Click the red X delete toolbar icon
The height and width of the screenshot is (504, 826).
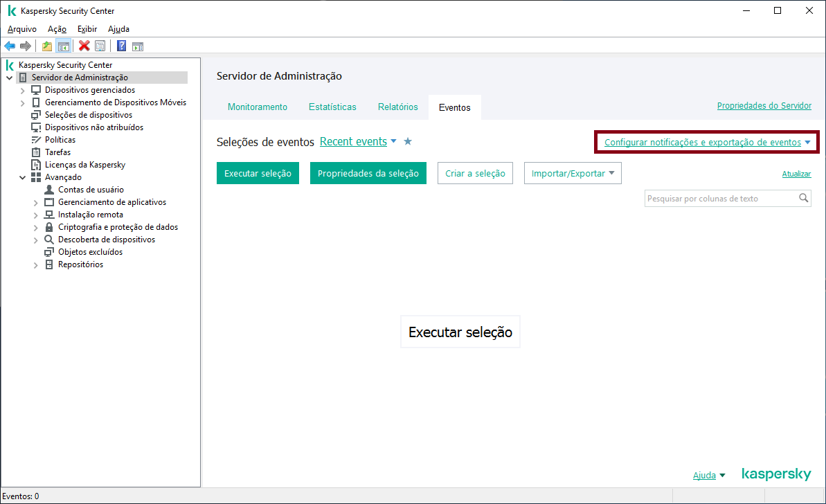coord(84,46)
